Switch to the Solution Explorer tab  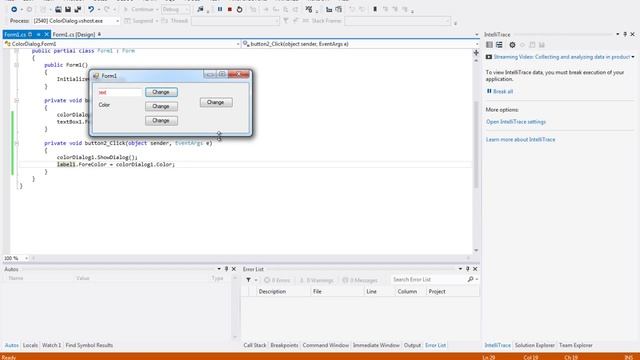pos(535,345)
